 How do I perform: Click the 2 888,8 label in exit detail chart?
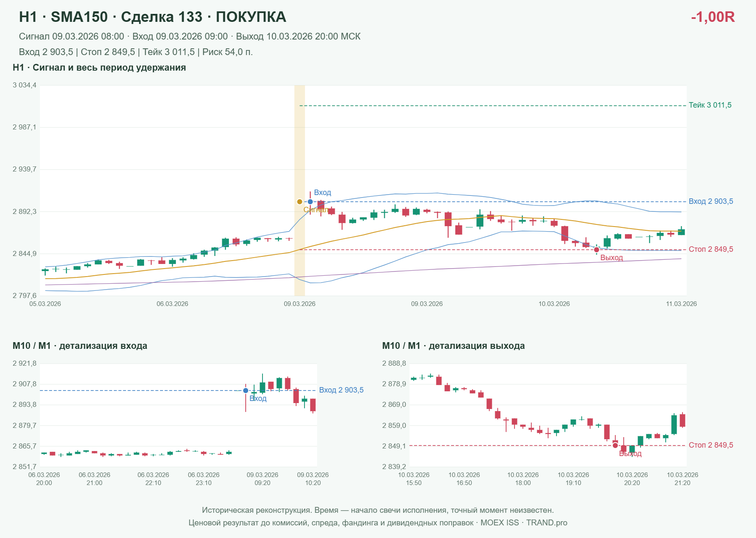tap(394, 364)
